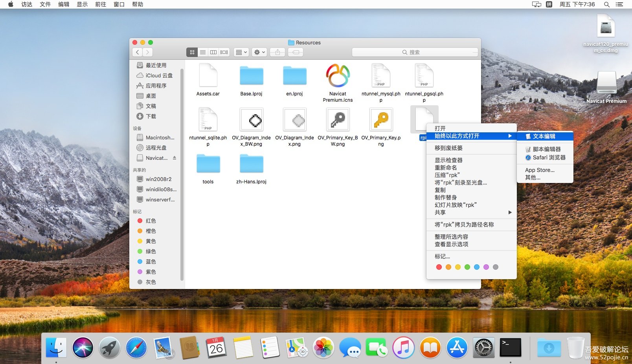
Task: Choose Safari 浏览器 in the submenu
Action: 545,157
